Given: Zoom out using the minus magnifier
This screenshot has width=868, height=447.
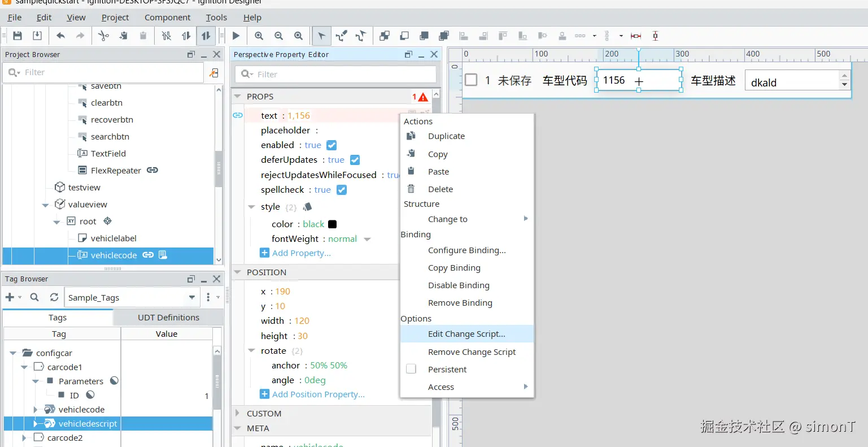Looking at the screenshot, I should pyautogui.click(x=278, y=36).
